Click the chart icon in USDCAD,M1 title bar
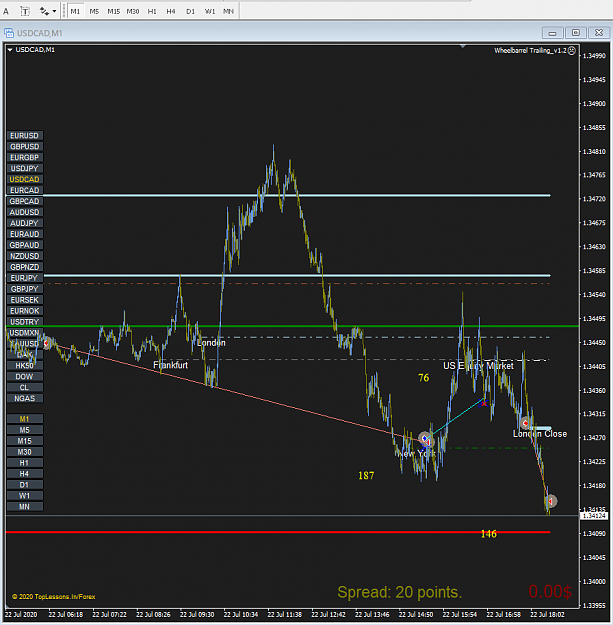613x625 pixels. (x=9, y=33)
